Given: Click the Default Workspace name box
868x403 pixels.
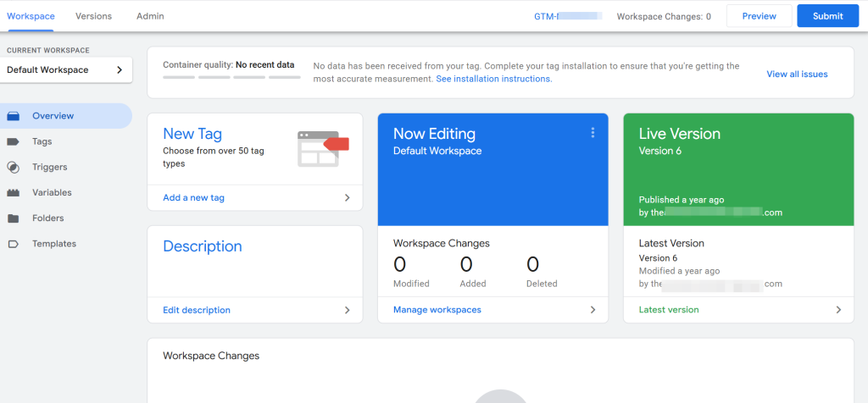Looking at the screenshot, I should click(x=66, y=70).
